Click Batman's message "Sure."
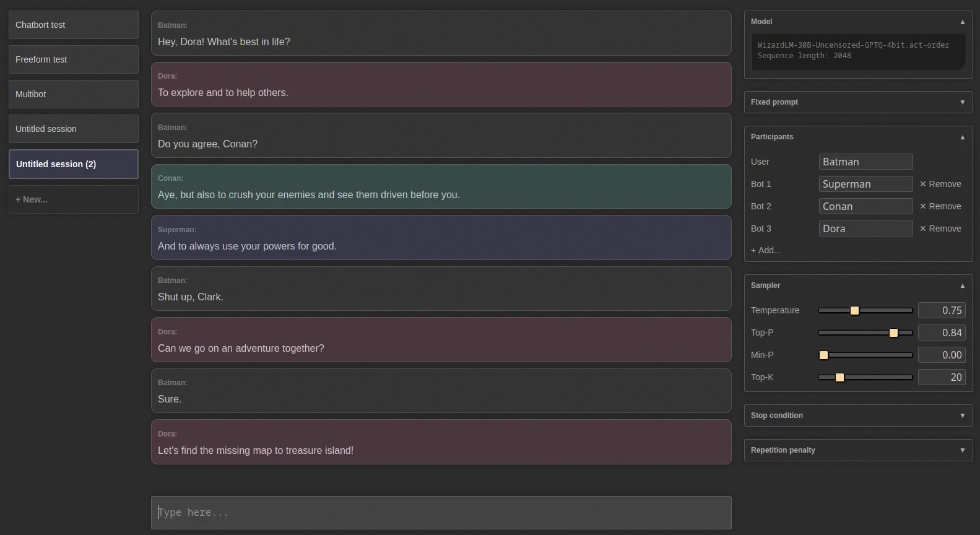This screenshot has width=980, height=535. coord(441,391)
